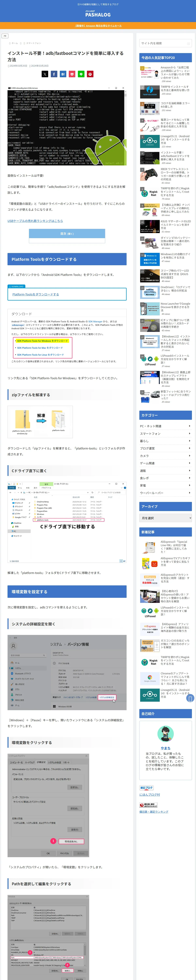This screenshot has height=980, width=196.
Task: Click the にほんブログ村 text link
Action: [x=150, y=794]
